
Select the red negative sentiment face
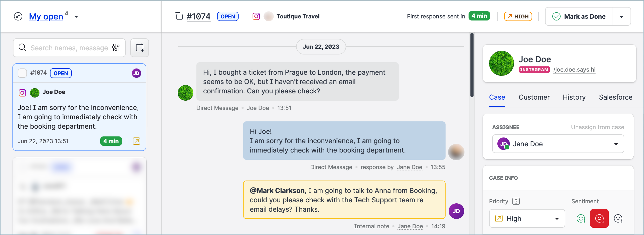tap(599, 218)
